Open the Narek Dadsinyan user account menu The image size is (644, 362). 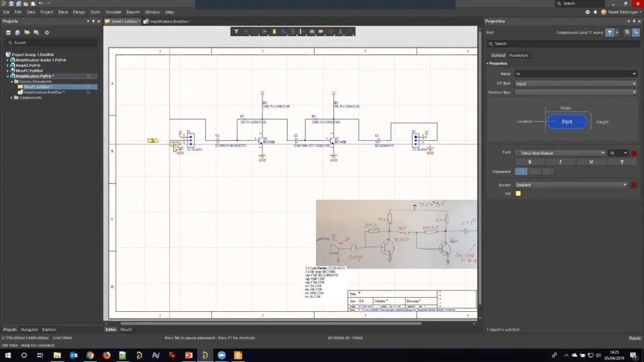click(621, 12)
